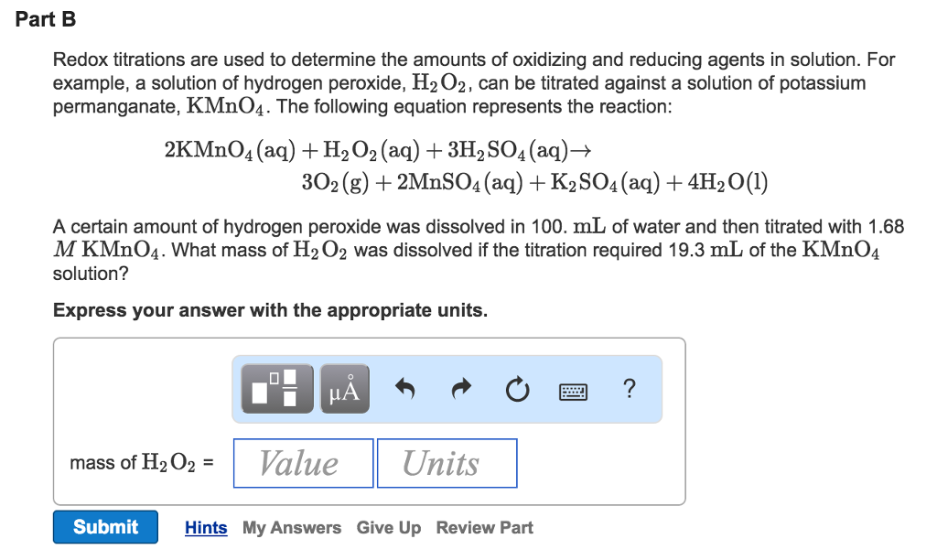Click the answer entry box border
The height and width of the screenshot is (560, 937).
tap(370, 338)
